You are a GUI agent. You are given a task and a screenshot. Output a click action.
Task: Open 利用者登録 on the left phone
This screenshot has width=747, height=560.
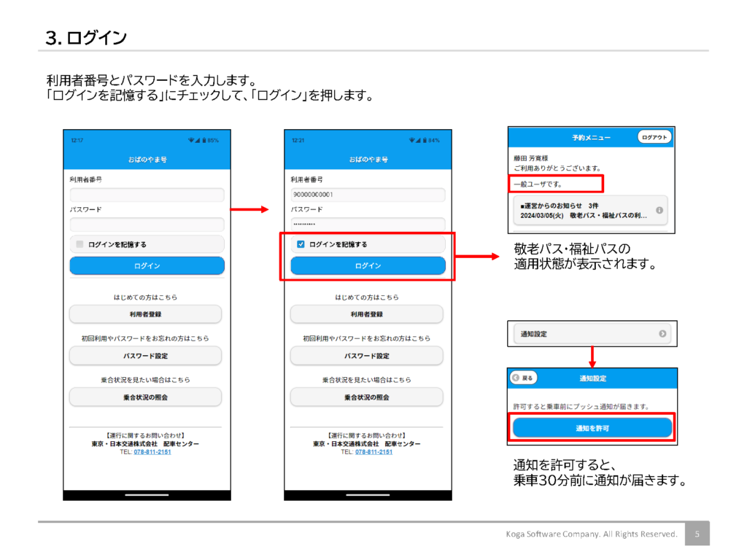point(145,314)
